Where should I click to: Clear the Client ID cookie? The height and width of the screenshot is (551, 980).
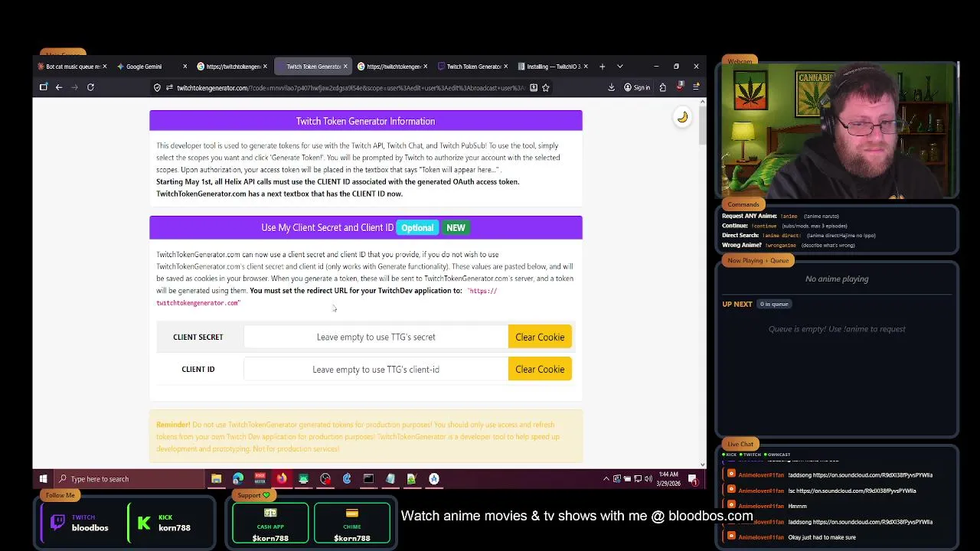pyautogui.click(x=540, y=369)
